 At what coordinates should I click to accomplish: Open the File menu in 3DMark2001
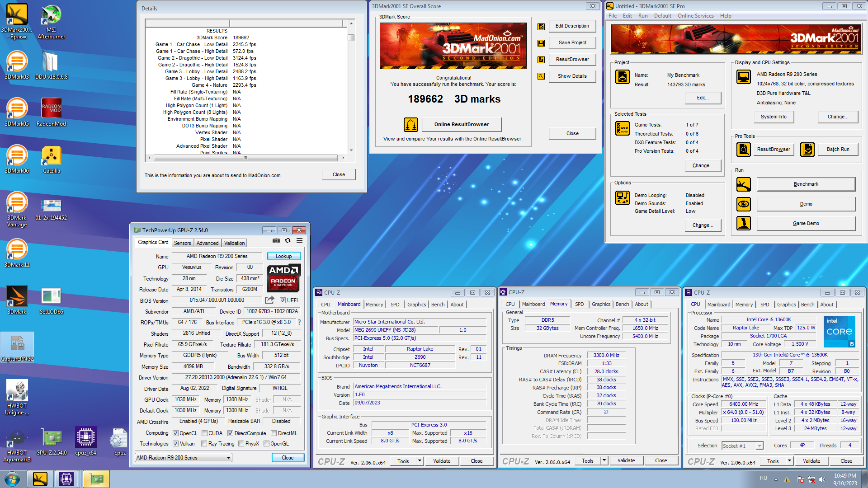tap(613, 16)
